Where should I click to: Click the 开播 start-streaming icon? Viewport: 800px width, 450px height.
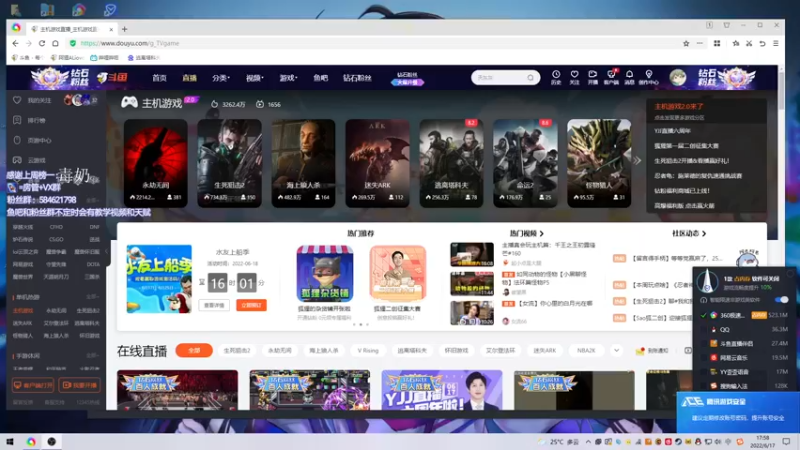(x=592, y=77)
